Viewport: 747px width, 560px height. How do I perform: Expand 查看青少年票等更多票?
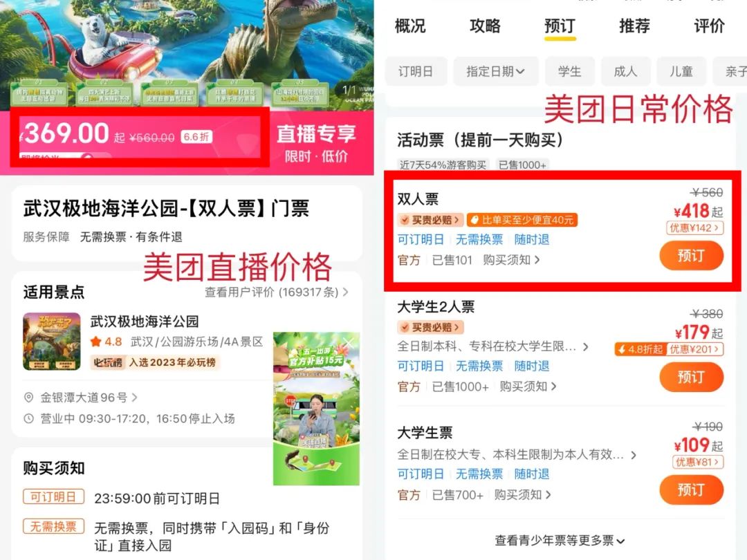560,541
